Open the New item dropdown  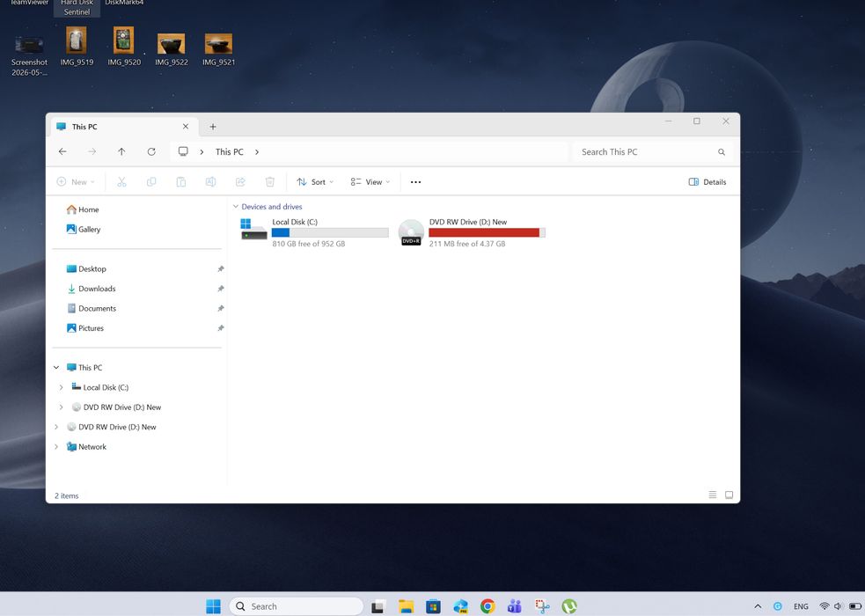coord(77,182)
